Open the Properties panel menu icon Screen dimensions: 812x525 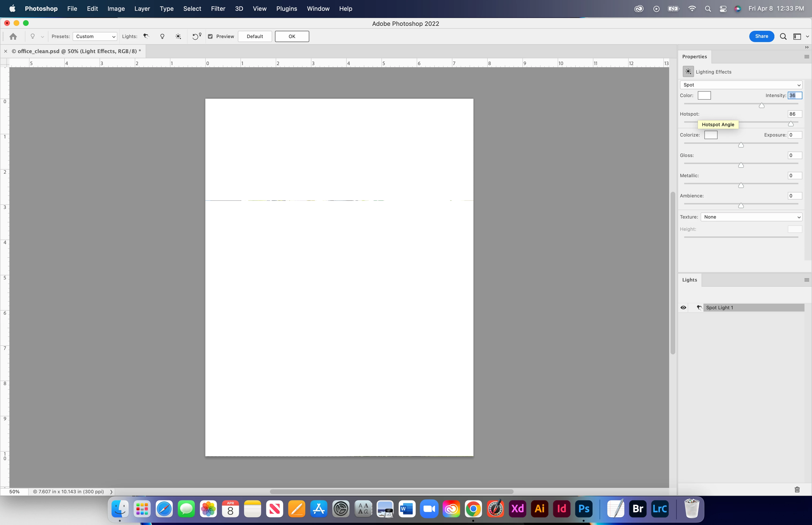(x=806, y=57)
